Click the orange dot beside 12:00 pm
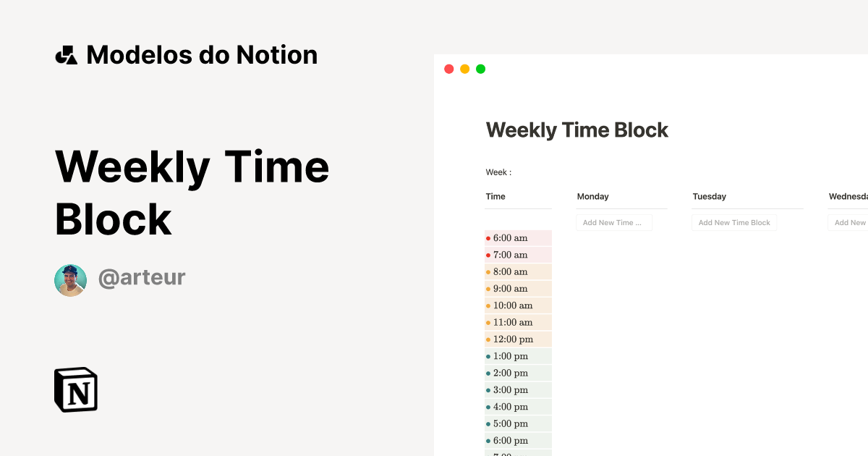 click(x=489, y=339)
